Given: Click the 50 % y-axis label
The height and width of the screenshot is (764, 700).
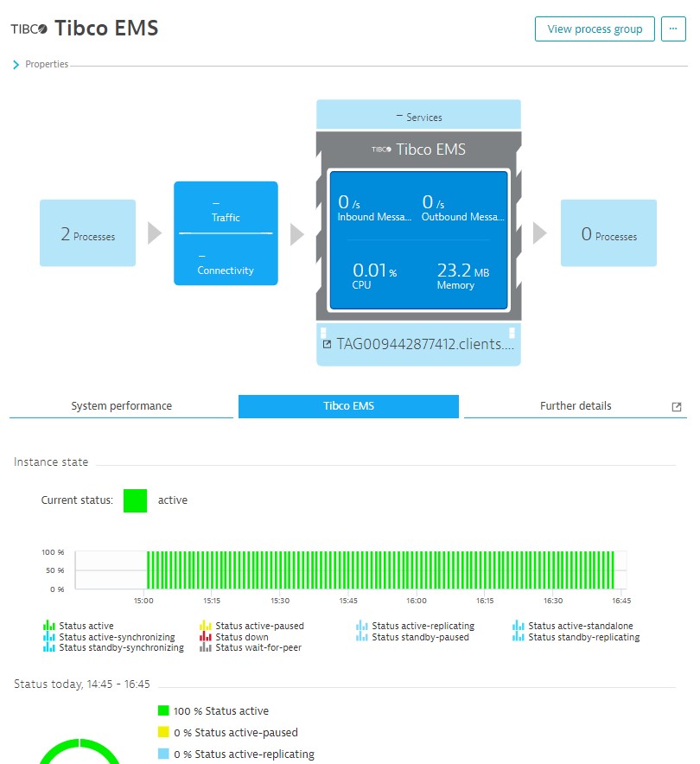Looking at the screenshot, I should pos(55,570).
